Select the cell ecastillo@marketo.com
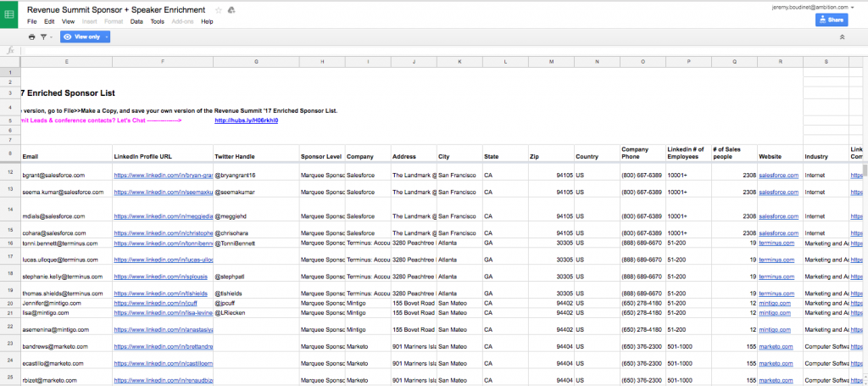 tap(66, 361)
